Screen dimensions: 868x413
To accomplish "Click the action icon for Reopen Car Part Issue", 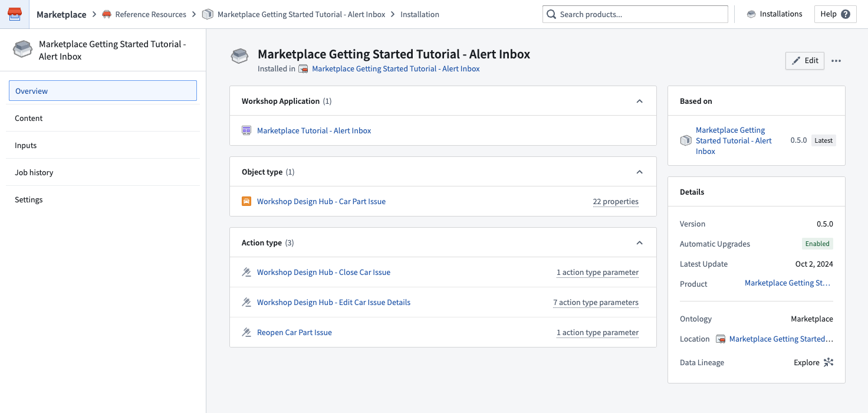I will 246,332.
